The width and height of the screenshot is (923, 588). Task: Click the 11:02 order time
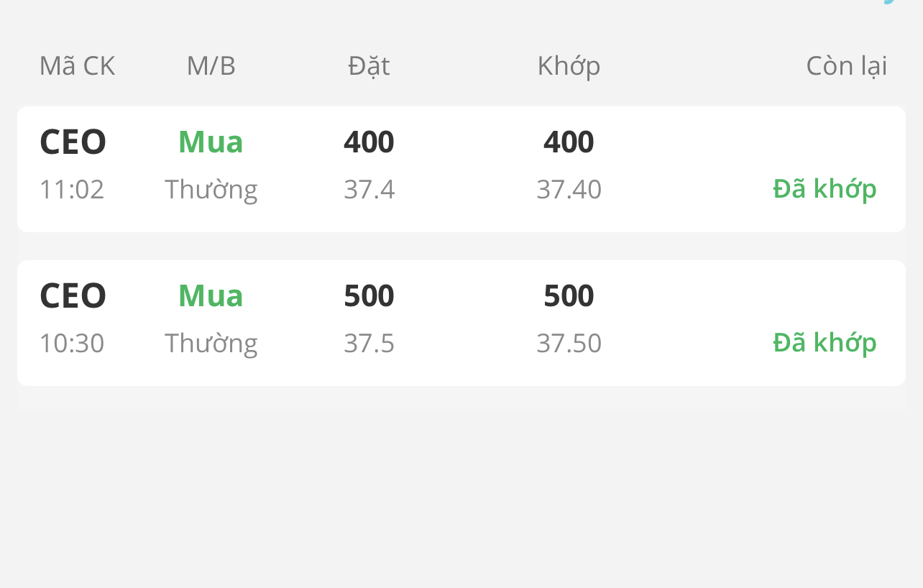[x=72, y=190]
